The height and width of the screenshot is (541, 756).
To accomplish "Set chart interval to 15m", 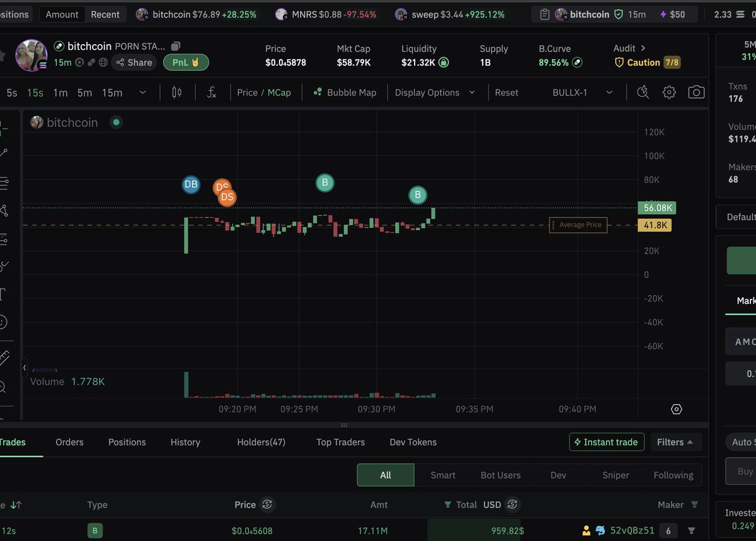I will [x=112, y=93].
